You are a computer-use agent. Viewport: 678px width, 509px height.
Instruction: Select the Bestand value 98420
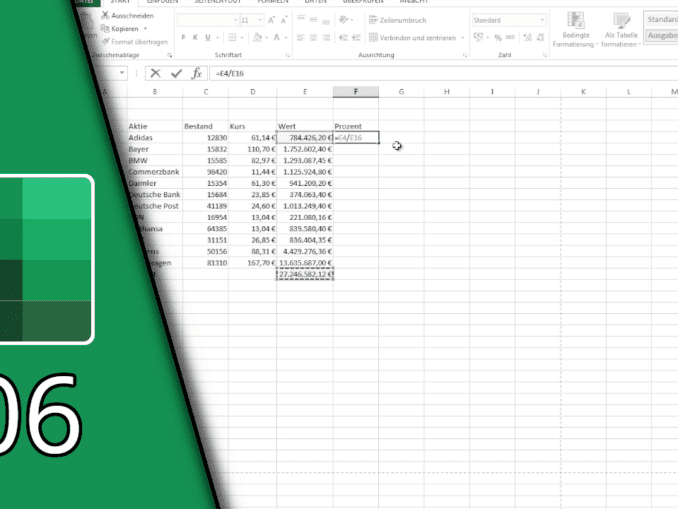point(205,172)
